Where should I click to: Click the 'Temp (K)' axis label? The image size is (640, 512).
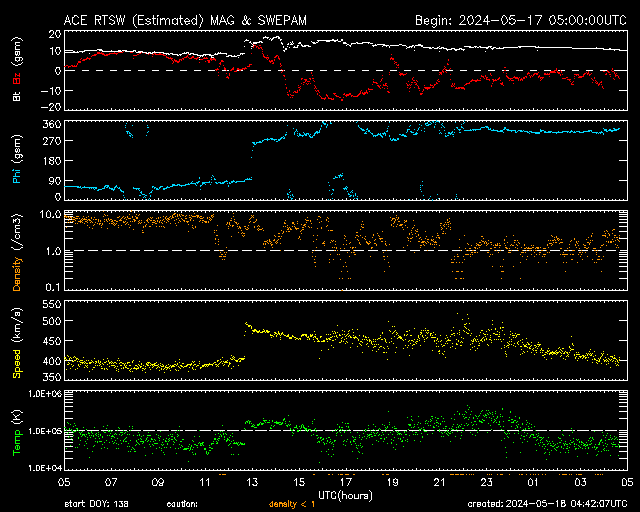point(17,433)
